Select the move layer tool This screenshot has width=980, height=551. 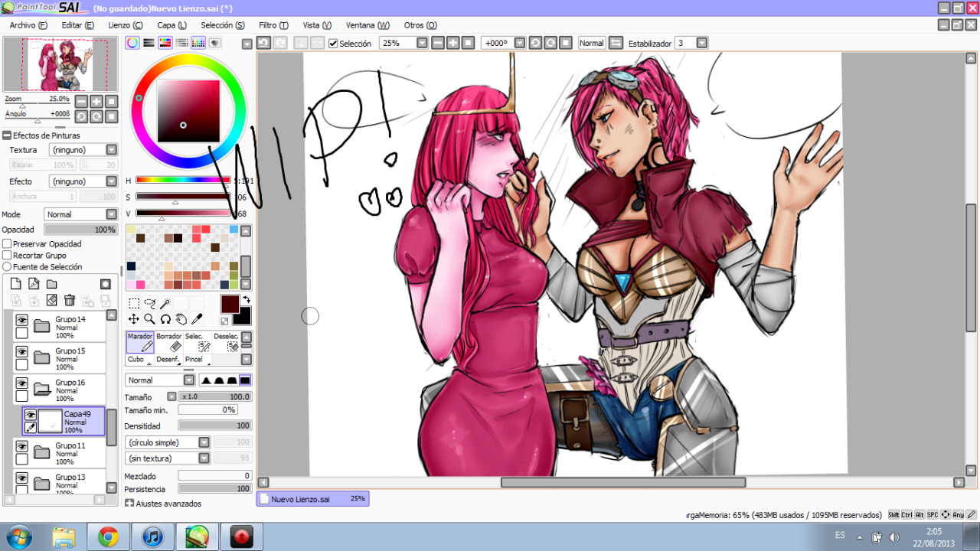[134, 319]
